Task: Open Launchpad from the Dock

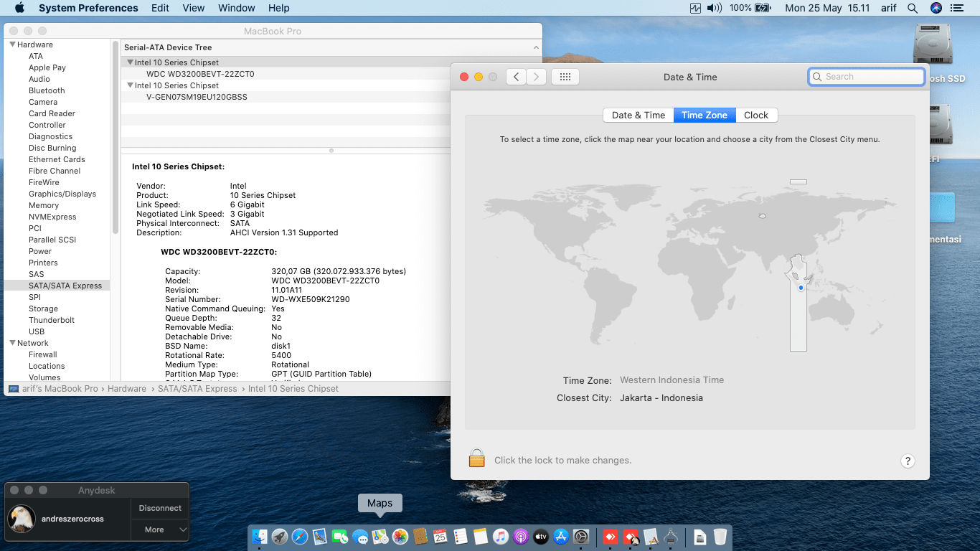Action: click(280, 537)
